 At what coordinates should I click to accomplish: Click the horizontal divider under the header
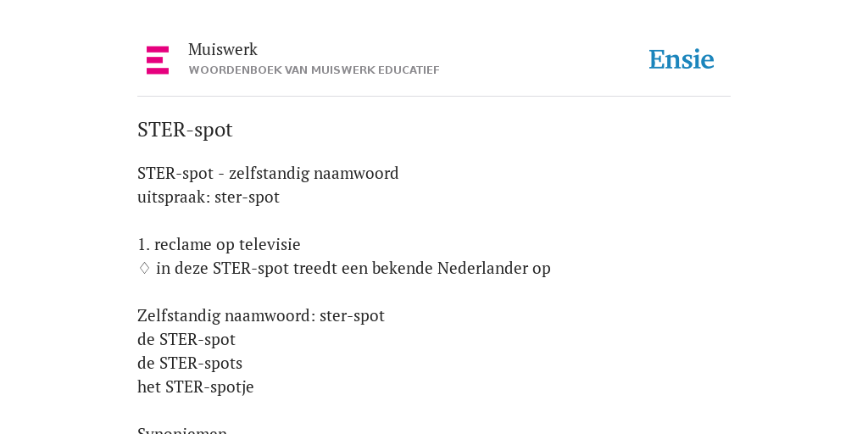pyautogui.click(x=434, y=97)
